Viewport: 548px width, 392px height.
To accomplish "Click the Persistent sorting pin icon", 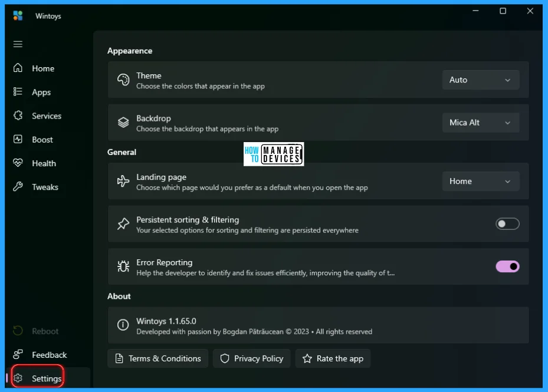I will coord(123,223).
